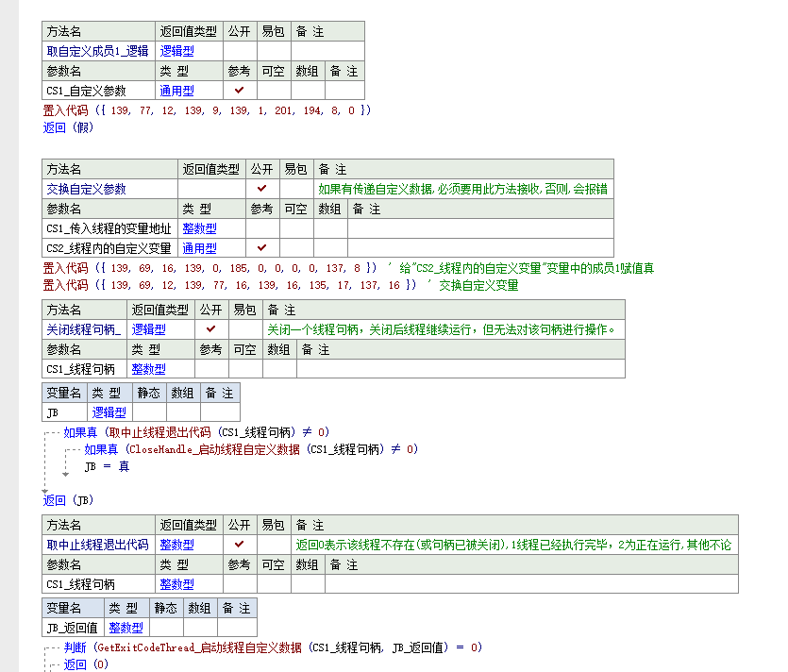Click 静态 header above JB_返回值 row
788x672 pixels.
point(166,608)
